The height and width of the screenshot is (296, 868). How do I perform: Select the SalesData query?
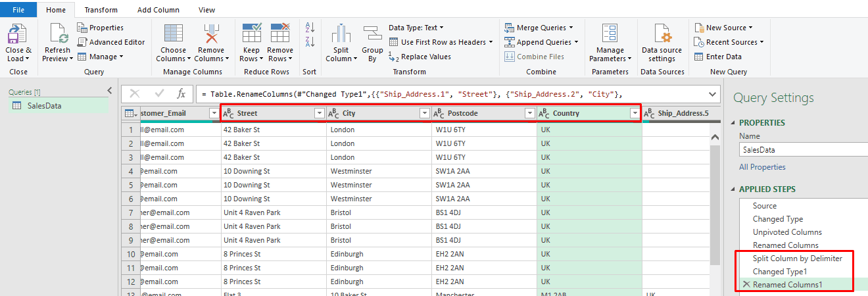[x=59, y=105]
